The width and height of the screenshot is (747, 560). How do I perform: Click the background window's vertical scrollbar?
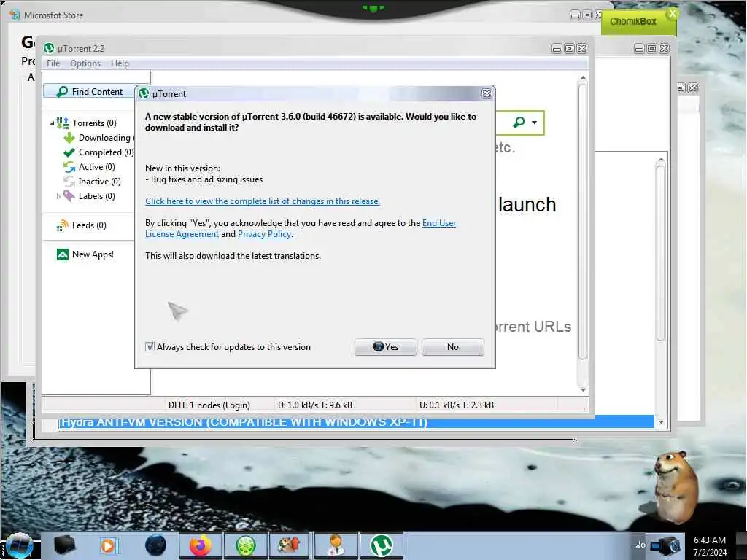(660, 252)
